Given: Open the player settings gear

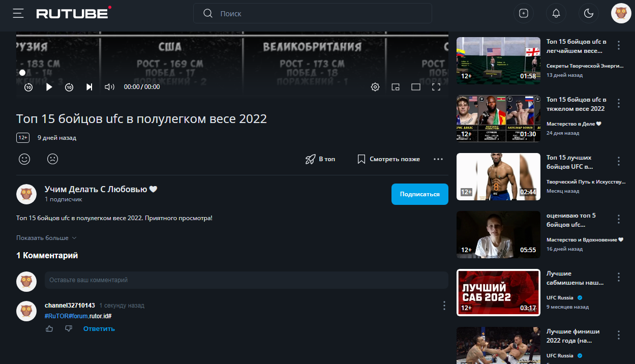Looking at the screenshot, I should (x=375, y=87).
